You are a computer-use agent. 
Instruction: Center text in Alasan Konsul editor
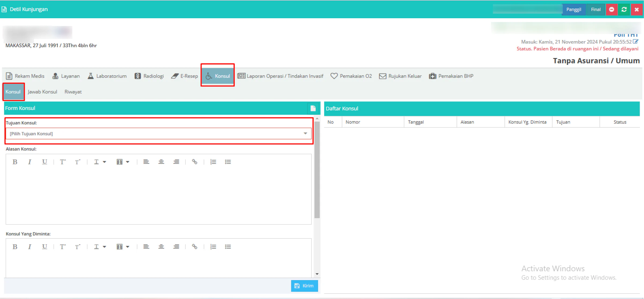(x=161, y=162)
